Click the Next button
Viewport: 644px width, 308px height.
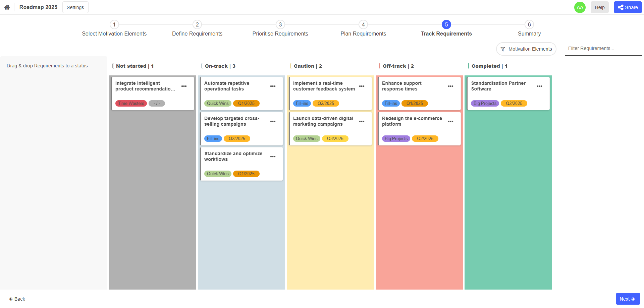click(x=628, y=299)
